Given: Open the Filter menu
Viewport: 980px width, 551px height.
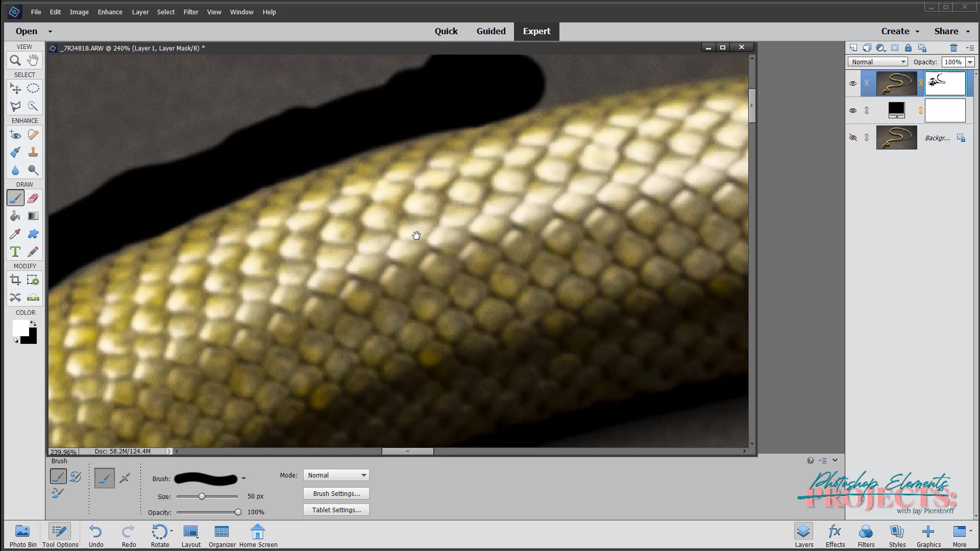Looking at the screenshot, I should 190,12.
